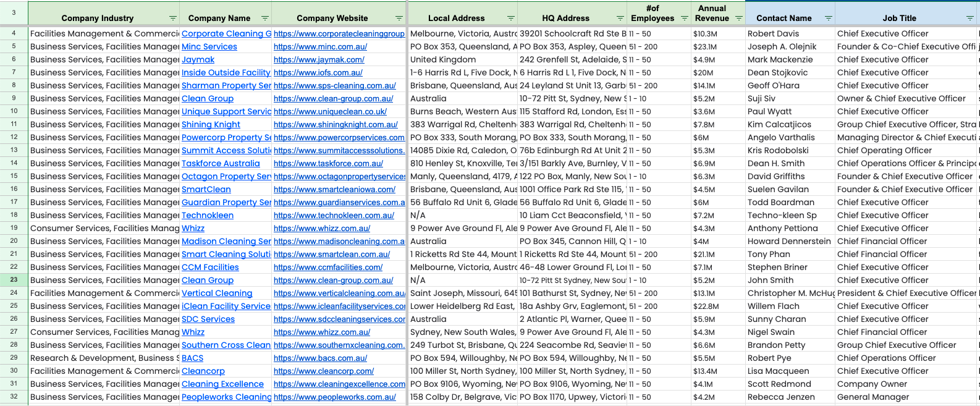Image resolution: width=980 pixels, height=406 pixels.
Task: Open the SmartClean company name link
Action: [206, 190]
